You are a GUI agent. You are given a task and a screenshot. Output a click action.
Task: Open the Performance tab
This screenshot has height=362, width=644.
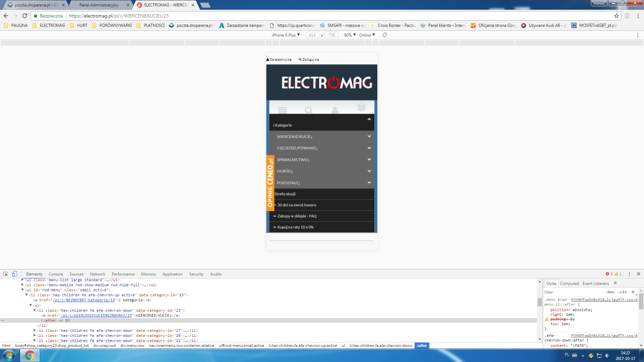pyautogui.click(x=123, y=274)
